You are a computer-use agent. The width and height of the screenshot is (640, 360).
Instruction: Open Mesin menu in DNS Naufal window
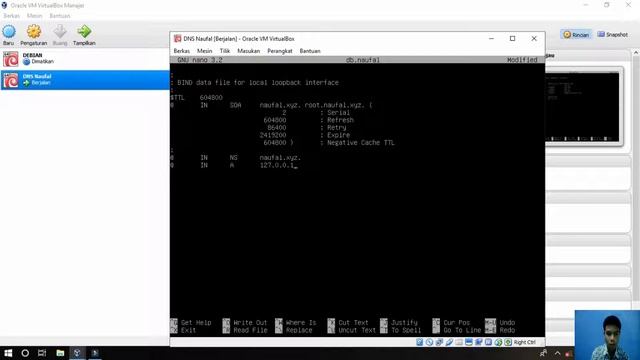tap(204, 51)
